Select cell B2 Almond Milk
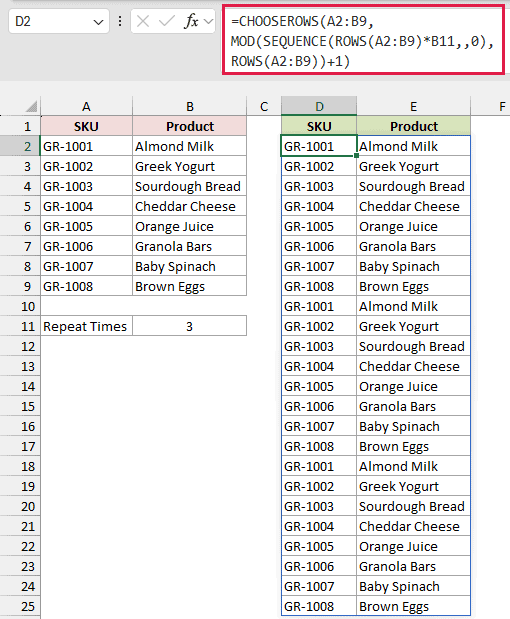Image resolution: width=510 pixels, height=619 pixels. (190, 146)
